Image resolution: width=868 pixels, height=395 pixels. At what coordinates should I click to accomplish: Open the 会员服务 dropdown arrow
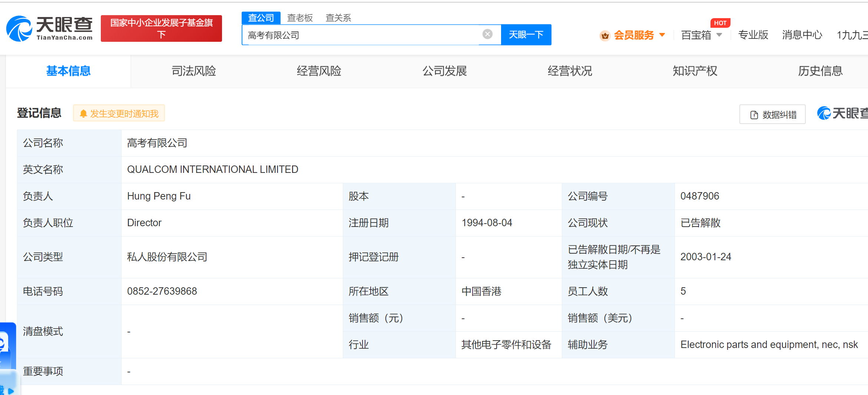662,35
